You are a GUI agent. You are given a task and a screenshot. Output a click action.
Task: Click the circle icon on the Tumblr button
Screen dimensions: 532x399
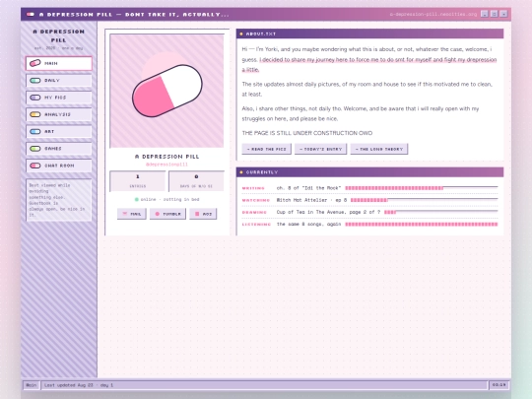coord(157,214)
